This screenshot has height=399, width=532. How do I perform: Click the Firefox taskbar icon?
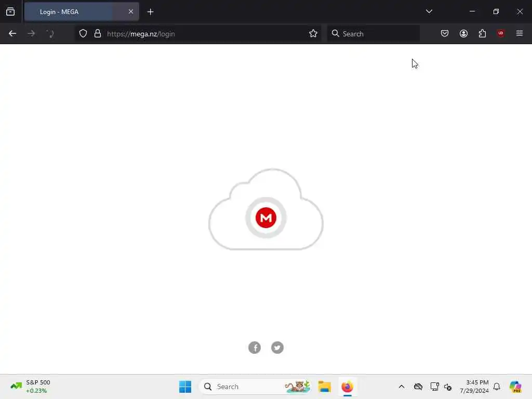(348, 387)
